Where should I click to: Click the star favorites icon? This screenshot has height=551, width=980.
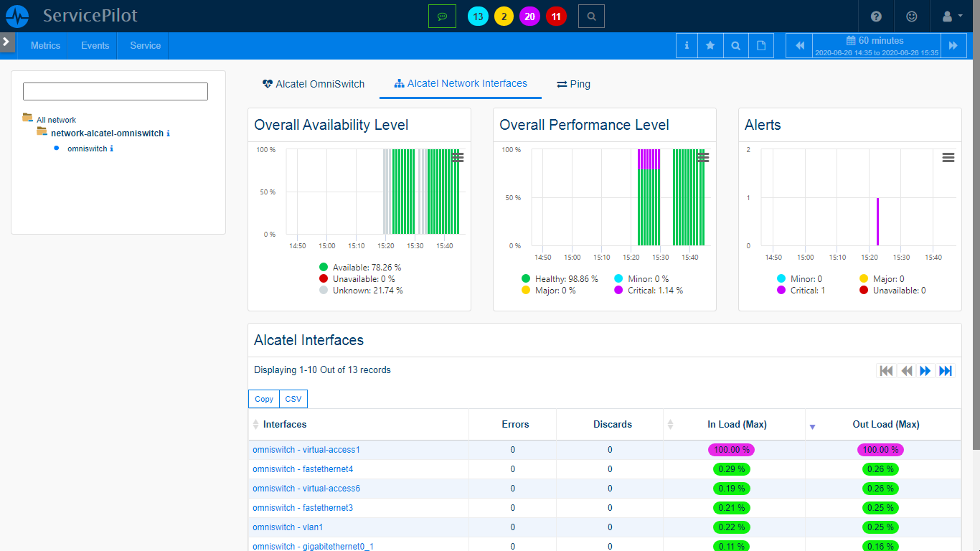coord(710,45)
